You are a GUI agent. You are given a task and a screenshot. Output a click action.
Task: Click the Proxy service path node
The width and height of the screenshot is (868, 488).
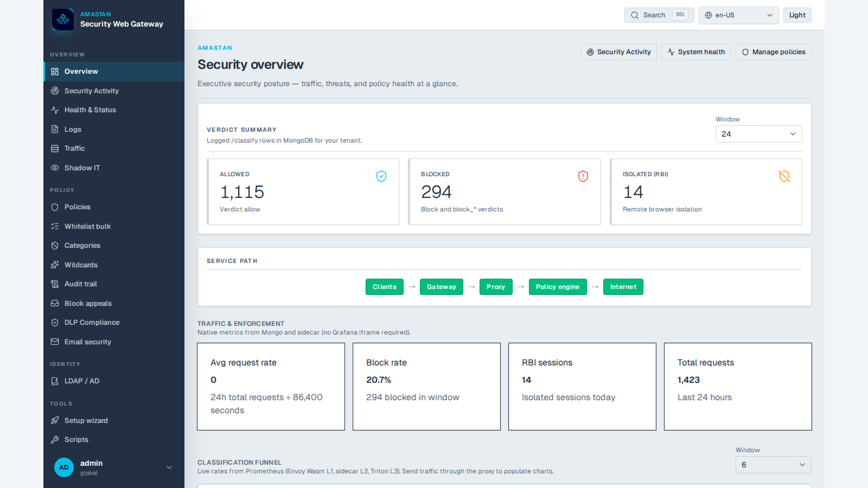coord(495,287)
